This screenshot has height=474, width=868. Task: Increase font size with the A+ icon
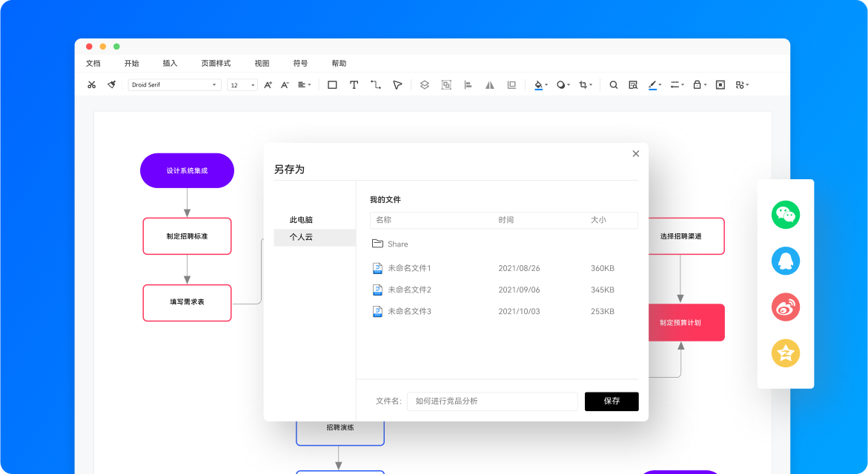[268, 84]
